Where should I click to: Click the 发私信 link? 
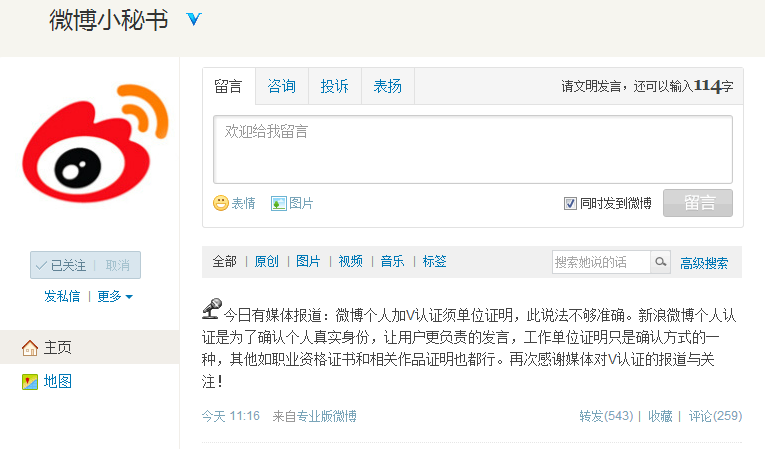click(x=62, y=296)
